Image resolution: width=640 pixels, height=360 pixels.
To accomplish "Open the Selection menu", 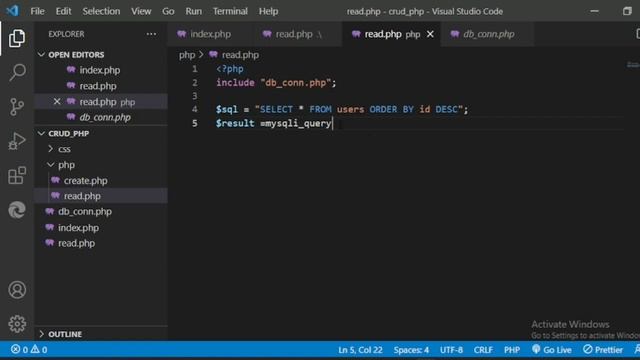I will click(101, 11).
